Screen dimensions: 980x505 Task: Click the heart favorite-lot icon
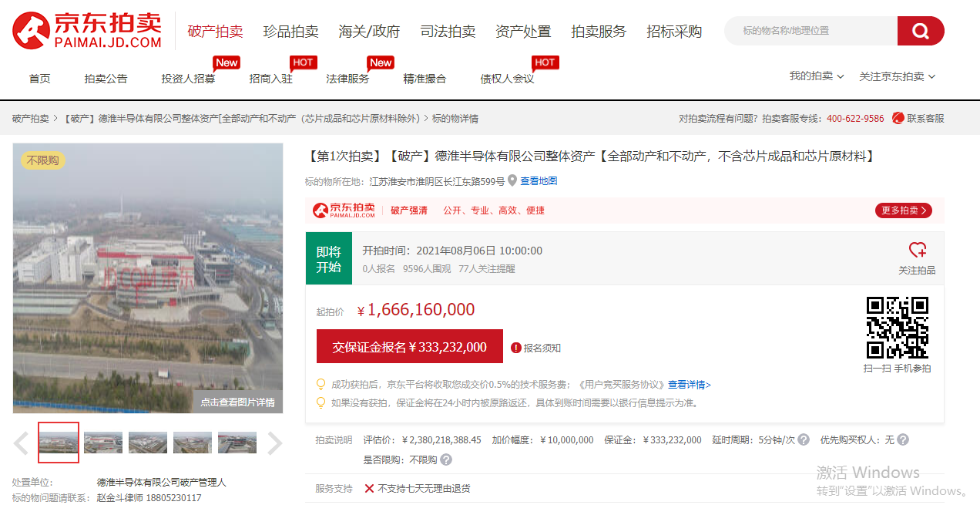(x=917, y=250)
